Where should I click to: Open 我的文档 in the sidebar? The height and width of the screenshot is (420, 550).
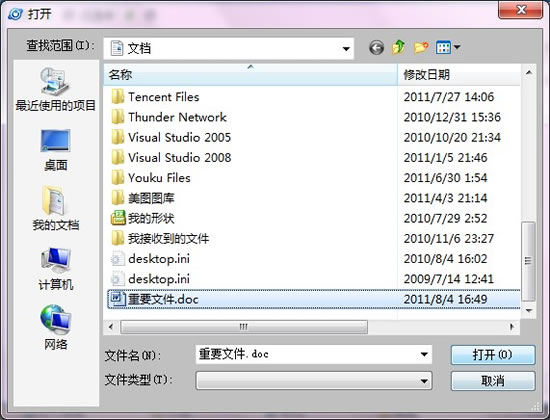pyautogui.click(x=55, y=208)
